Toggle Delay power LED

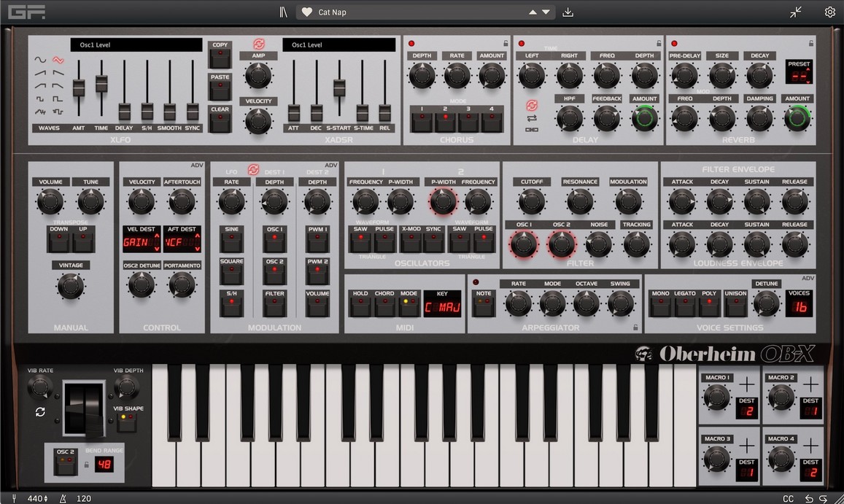521,44
